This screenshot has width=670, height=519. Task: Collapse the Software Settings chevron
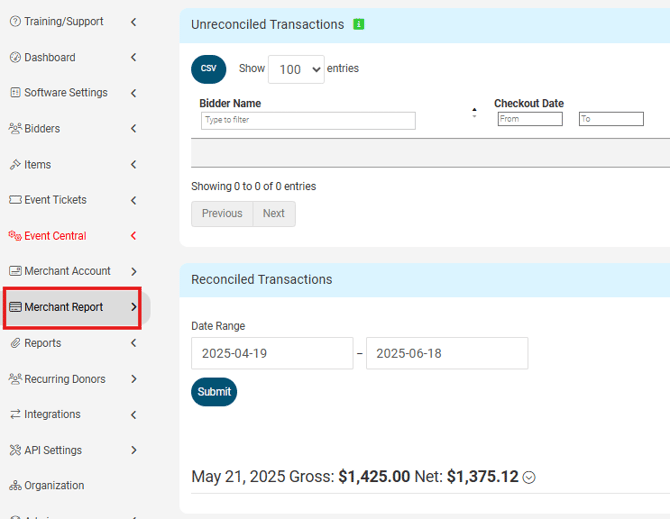(x=134, y=93)
